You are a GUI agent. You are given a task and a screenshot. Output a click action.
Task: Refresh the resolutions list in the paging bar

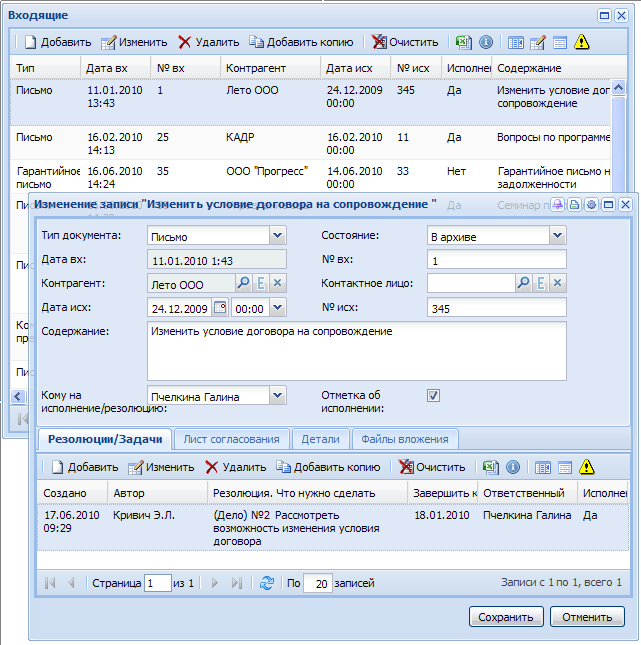pos(266,583)
